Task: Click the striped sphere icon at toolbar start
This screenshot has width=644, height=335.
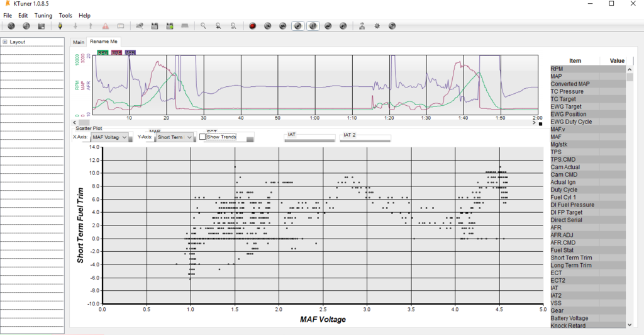Action: point(11,26)
